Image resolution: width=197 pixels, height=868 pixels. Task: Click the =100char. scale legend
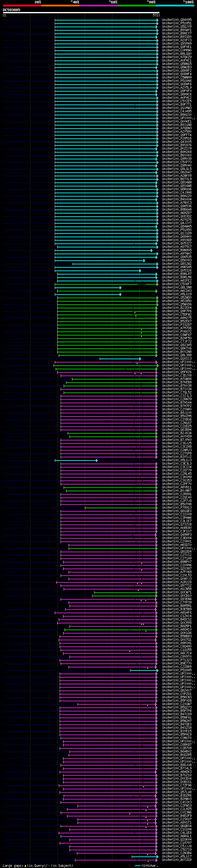point(147,866)
